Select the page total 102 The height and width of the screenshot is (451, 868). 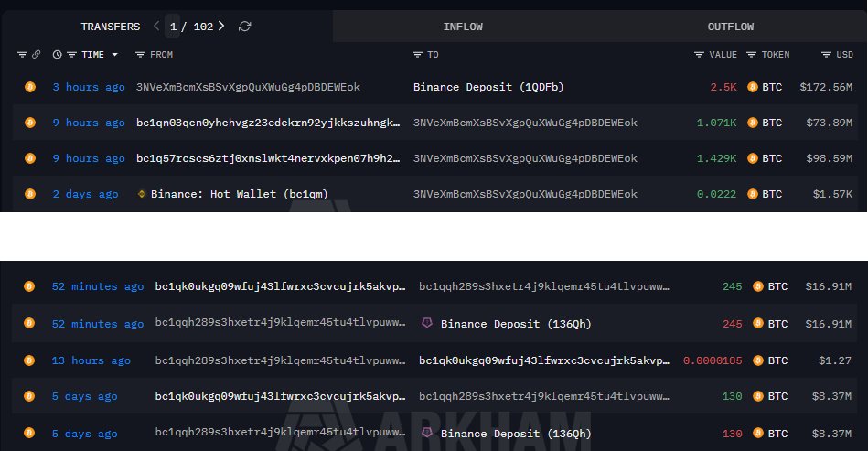(203, 27)
